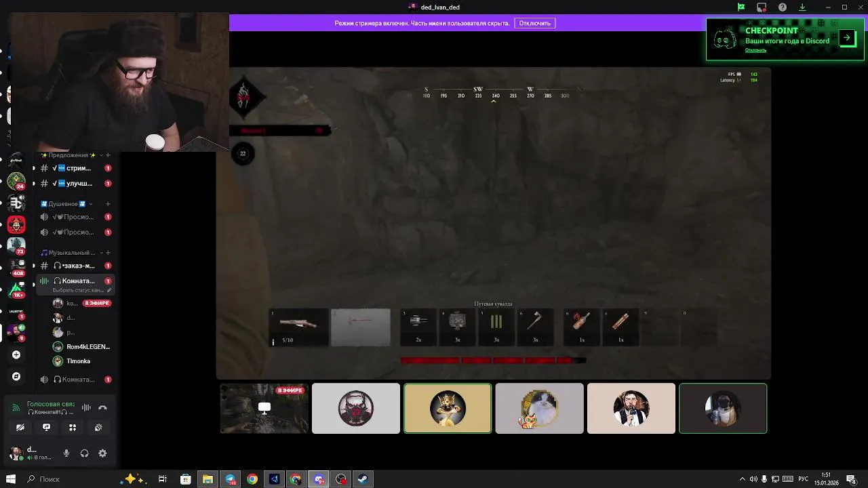868x488 pixels.
Task: Open server icon with 1K+ badge
Action: 16,289
